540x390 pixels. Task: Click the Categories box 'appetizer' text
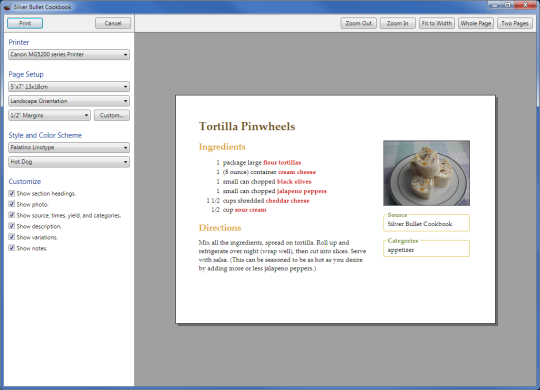pos(401,250)
